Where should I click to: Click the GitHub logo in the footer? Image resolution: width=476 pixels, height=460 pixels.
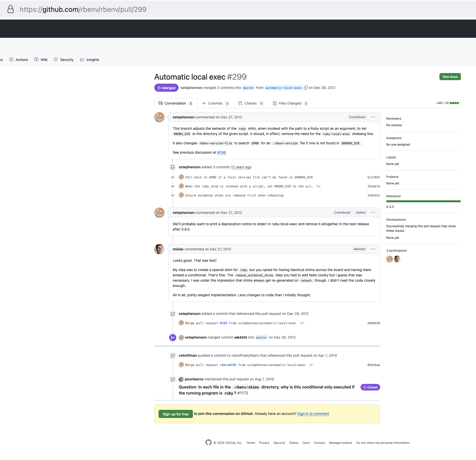click(209, 442)
